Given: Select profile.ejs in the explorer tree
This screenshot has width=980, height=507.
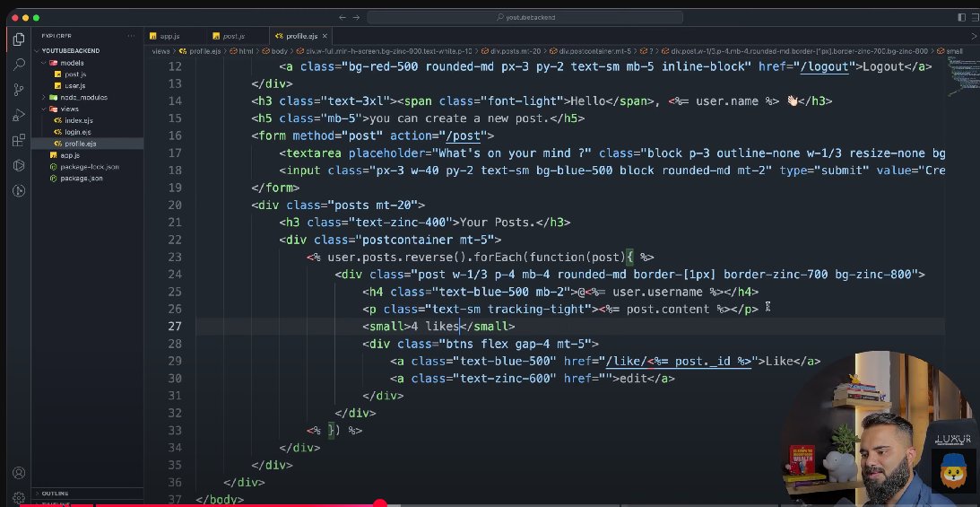Looking at the screenshot, I should (x=80, y=144).
